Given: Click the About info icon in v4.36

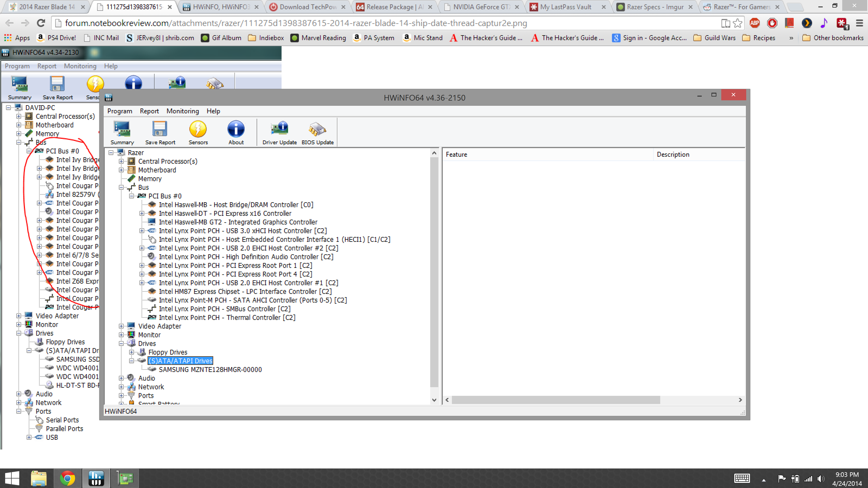Looking at the screenshot, I should [236, 133].
